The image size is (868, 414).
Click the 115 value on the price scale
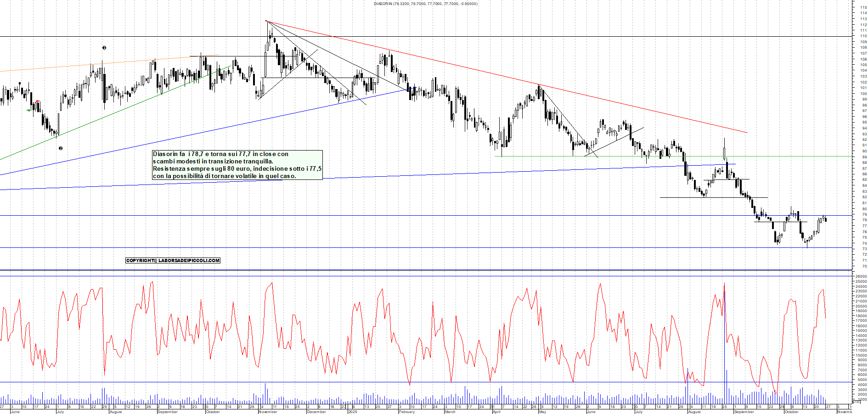(x=864, y=7)
